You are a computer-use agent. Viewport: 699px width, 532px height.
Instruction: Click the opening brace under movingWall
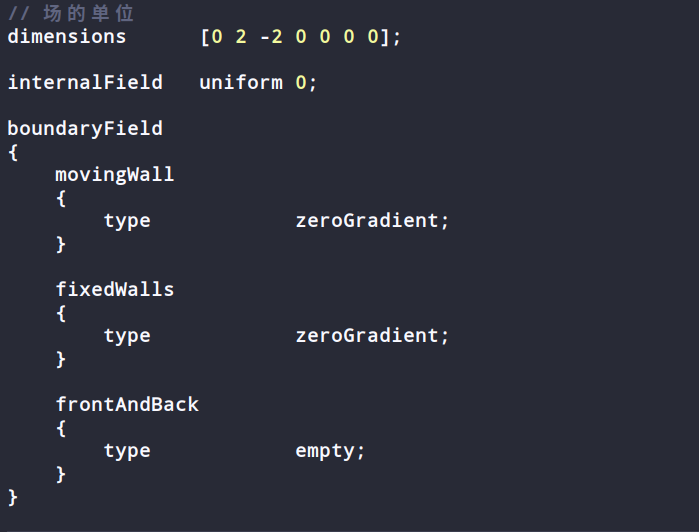tap(61, 198)
